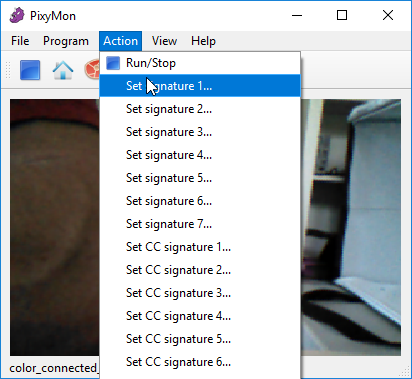Viewport: 412px width, 379px height.
Task: Click the camera video feed on the right
Action: point(351,227)
